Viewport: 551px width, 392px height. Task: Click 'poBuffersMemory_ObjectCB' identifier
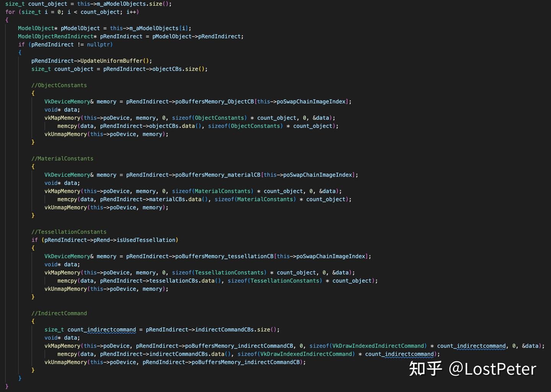215,101
